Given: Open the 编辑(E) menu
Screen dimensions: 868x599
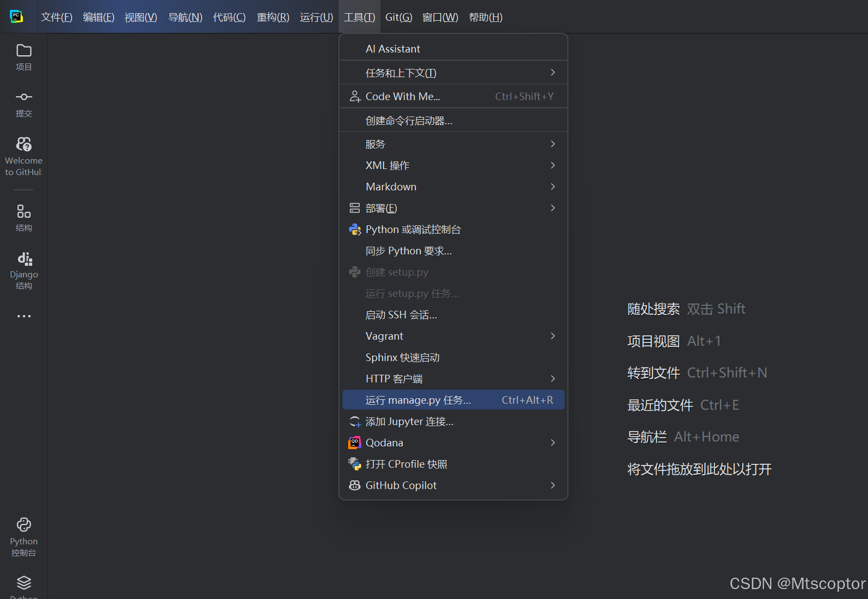Looking at the screenshot, I should (98, 17).
